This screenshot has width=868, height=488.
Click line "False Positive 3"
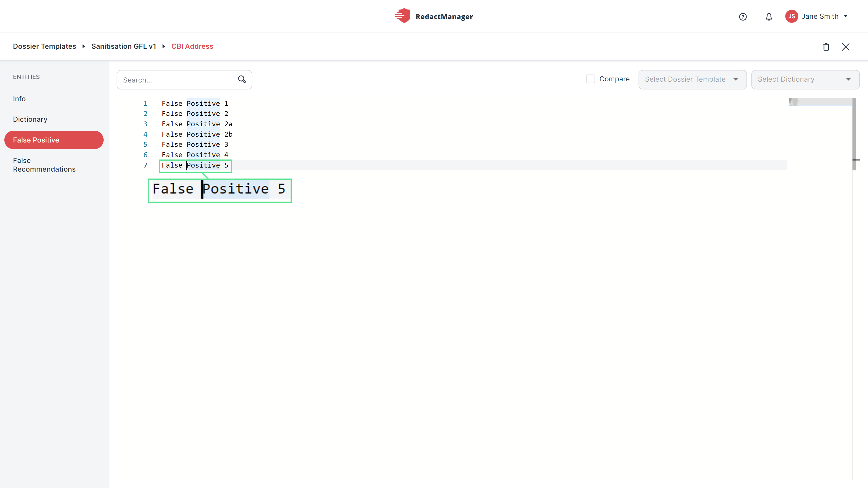(x=195, y=144)
